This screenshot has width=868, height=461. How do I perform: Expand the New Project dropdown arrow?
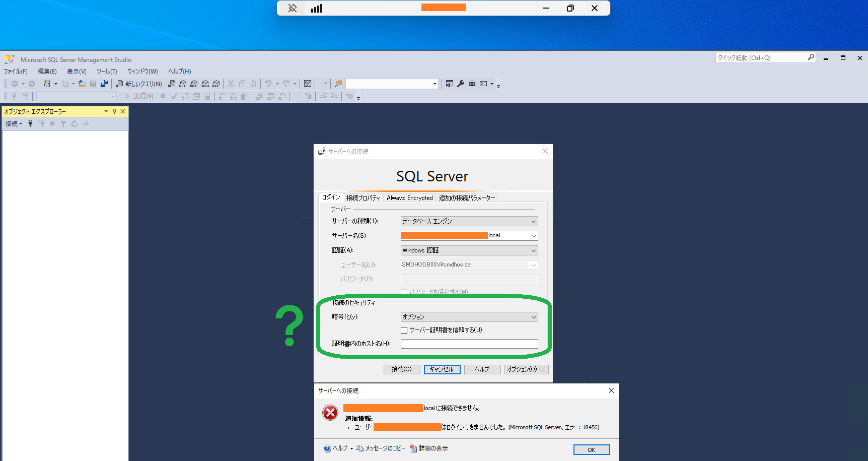click(55, 84)
